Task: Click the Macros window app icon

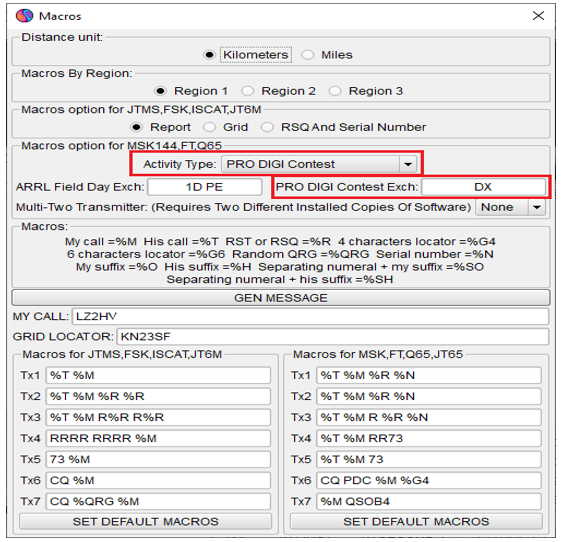Action: coord(24,16)
